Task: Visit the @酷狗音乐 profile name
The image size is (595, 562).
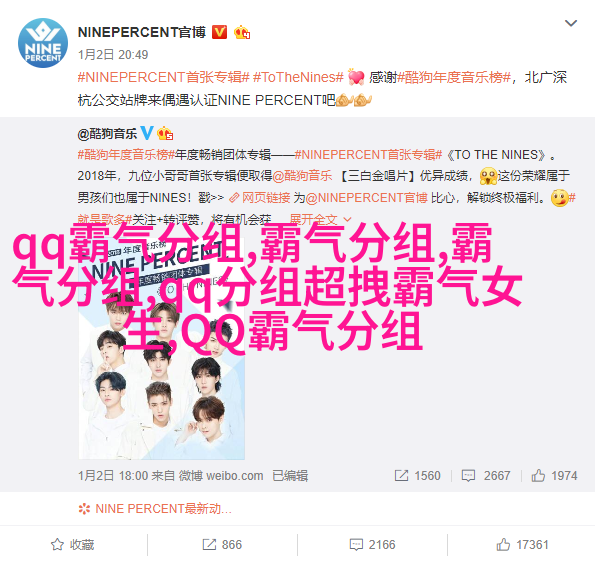Action: click(107, 134)
